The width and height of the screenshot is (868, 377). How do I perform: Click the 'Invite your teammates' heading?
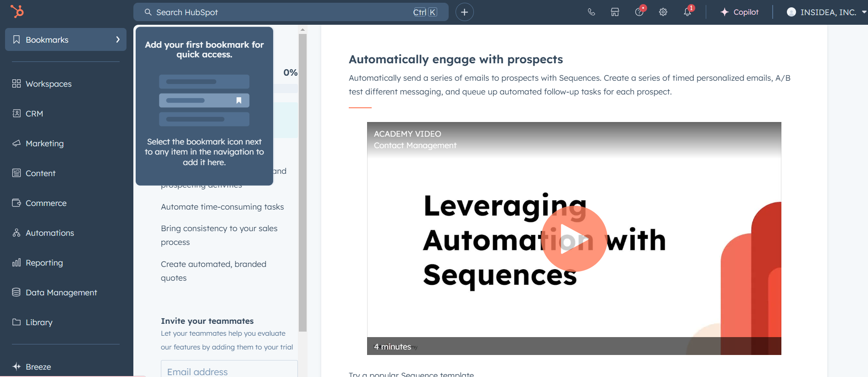tap(207, 321)
